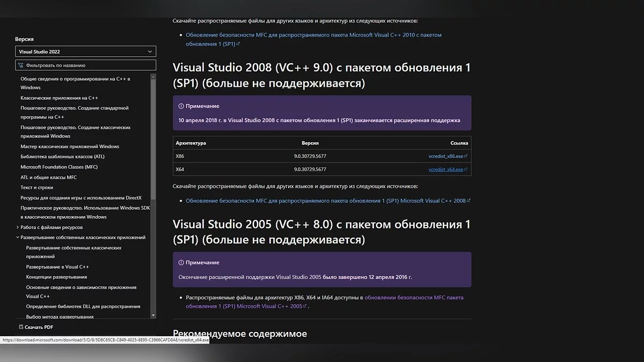This screenshot has height=362, width=644.
Task: Download vcredist_x64.exe for Visual Studio 2008
Action: (x=445, y=169)
